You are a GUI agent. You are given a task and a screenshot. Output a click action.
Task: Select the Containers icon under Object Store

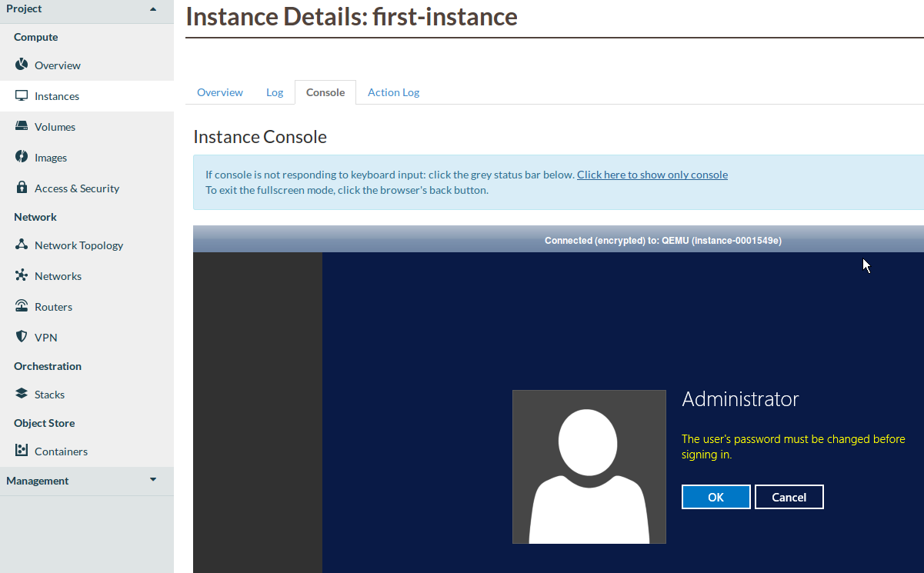pyautogui.click(x=20, y=451)
